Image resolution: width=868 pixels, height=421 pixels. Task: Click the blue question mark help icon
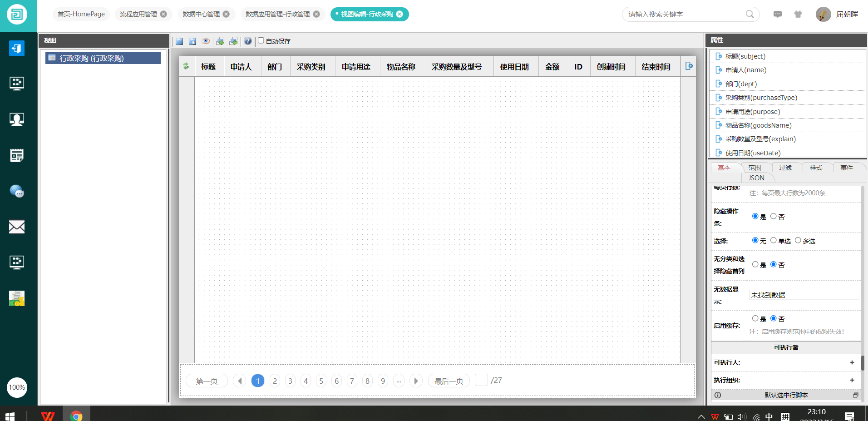click(x=247, y=41)
